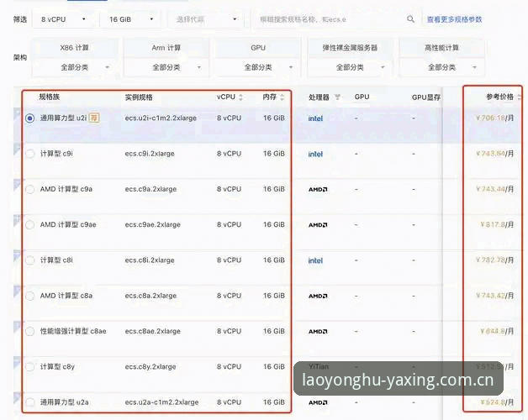The height and width of the screenshot is (420, 528).
Task: Click AMD logo in ecs.c8ae.2xlarge row
Action: click(x=318, y=332)
